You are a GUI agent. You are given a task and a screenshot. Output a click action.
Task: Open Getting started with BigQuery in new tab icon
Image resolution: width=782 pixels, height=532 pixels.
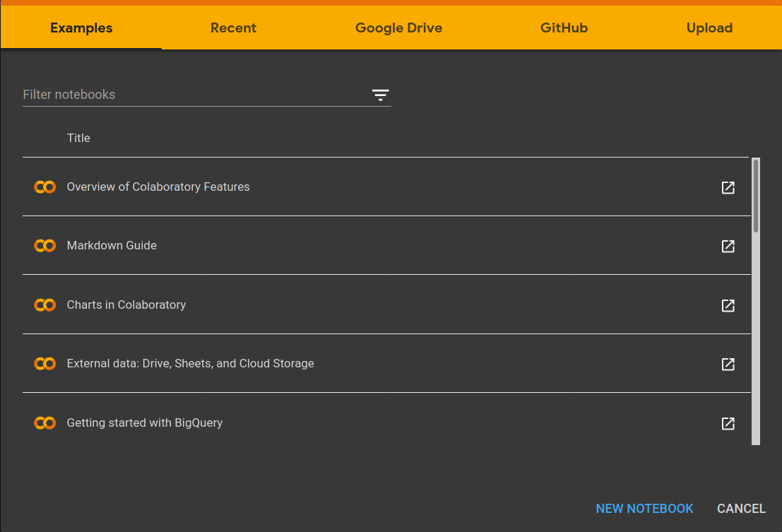728,424
